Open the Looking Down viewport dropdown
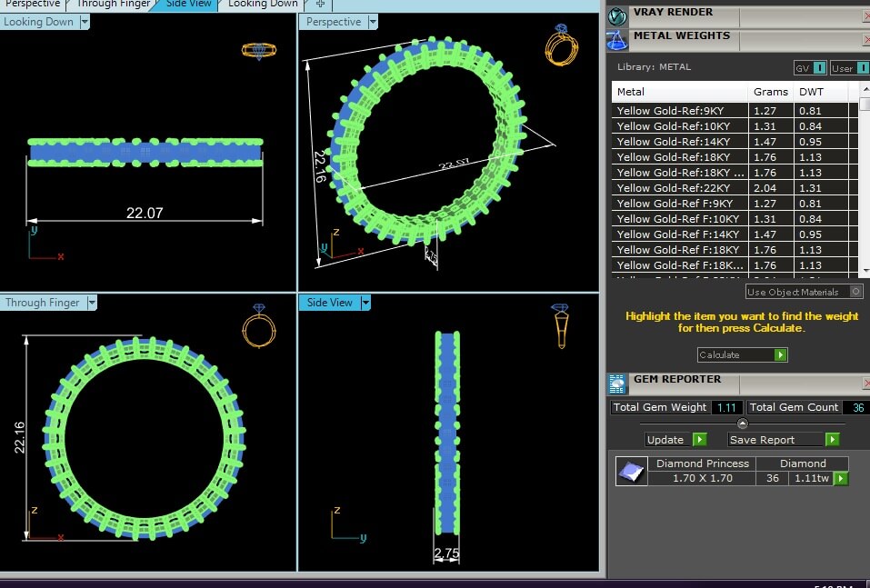This screenshot has height=588, width=870. click(x=85, y=22)
